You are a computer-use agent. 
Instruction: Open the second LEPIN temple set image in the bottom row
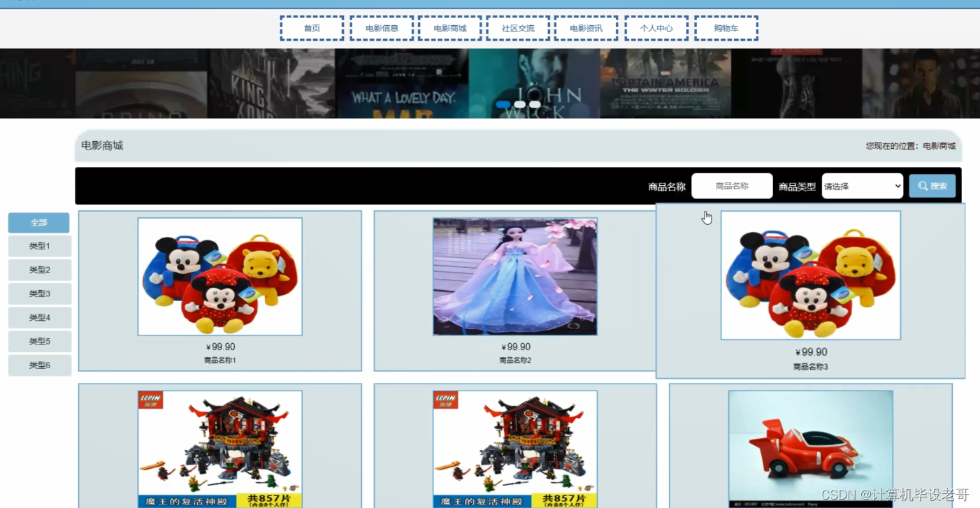pyautogui.click(x=515, y=449)
